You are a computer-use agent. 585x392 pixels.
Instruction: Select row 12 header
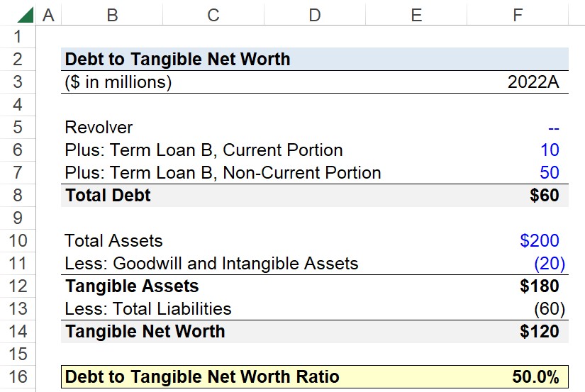point(18,286)
